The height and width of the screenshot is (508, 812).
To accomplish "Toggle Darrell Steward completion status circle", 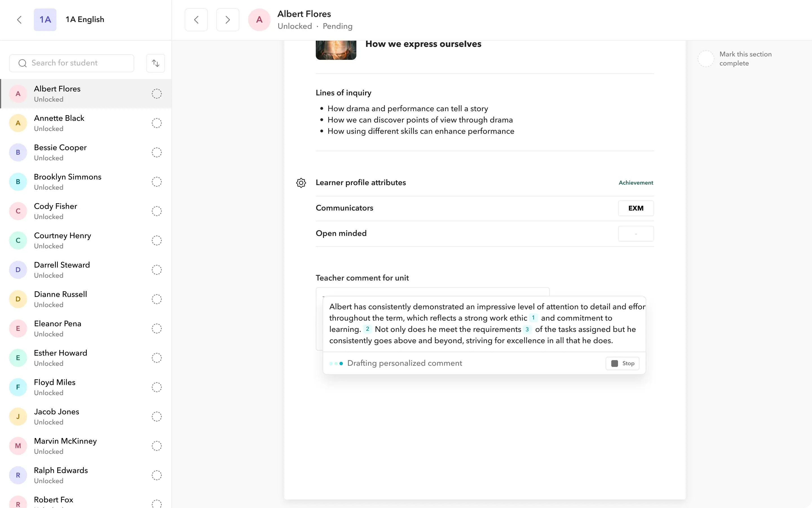I will point(157,270).
